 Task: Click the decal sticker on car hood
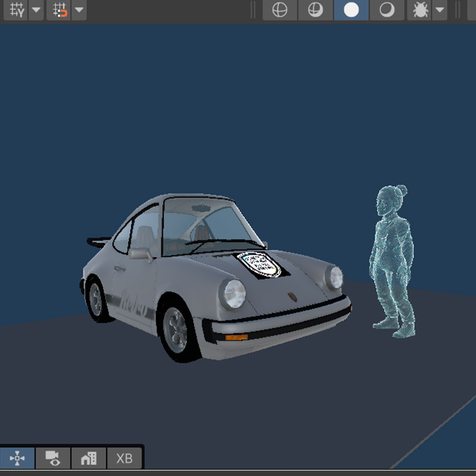click(x=259, y=264)
